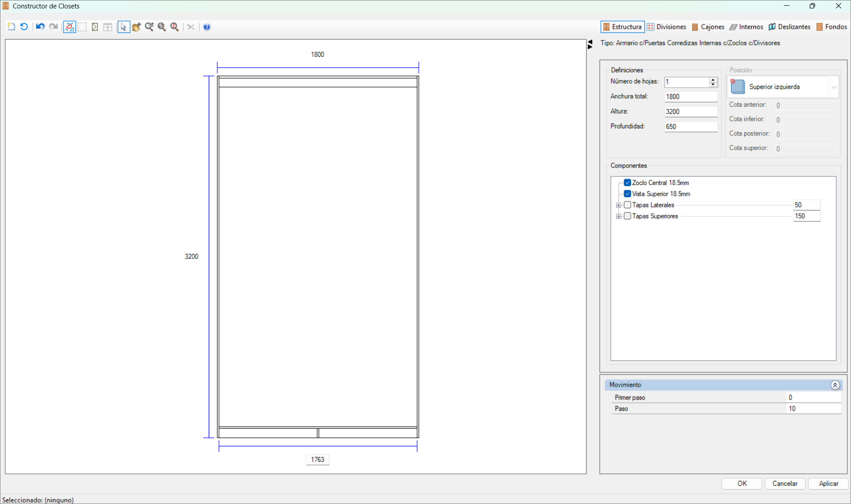Collapse the Movimiento section
The height and width of the screenshot is (504, 851).
(835, 385)
